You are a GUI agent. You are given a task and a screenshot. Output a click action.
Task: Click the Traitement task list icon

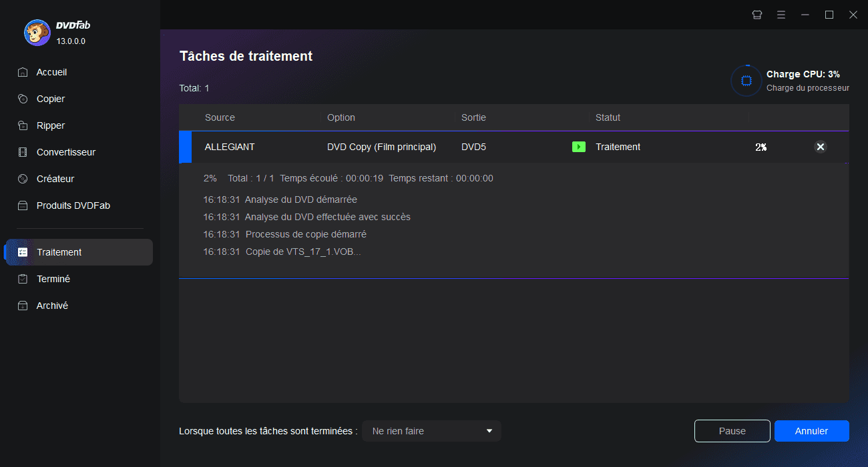click(x=23, y=252)
